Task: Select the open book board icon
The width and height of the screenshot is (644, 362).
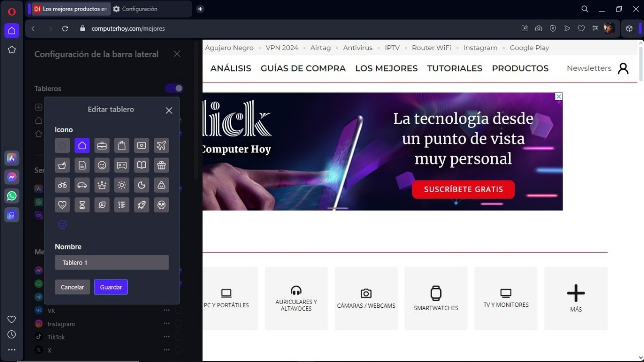Action: tap(142, 165)
